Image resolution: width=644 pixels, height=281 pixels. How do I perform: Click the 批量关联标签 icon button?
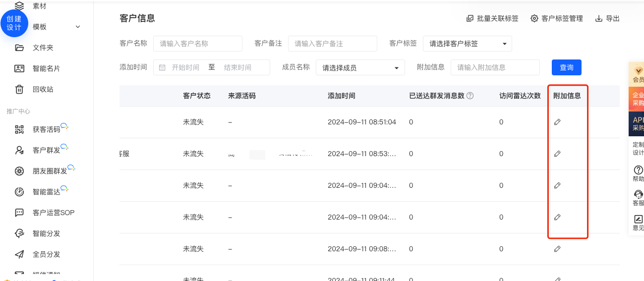[470, 18]
